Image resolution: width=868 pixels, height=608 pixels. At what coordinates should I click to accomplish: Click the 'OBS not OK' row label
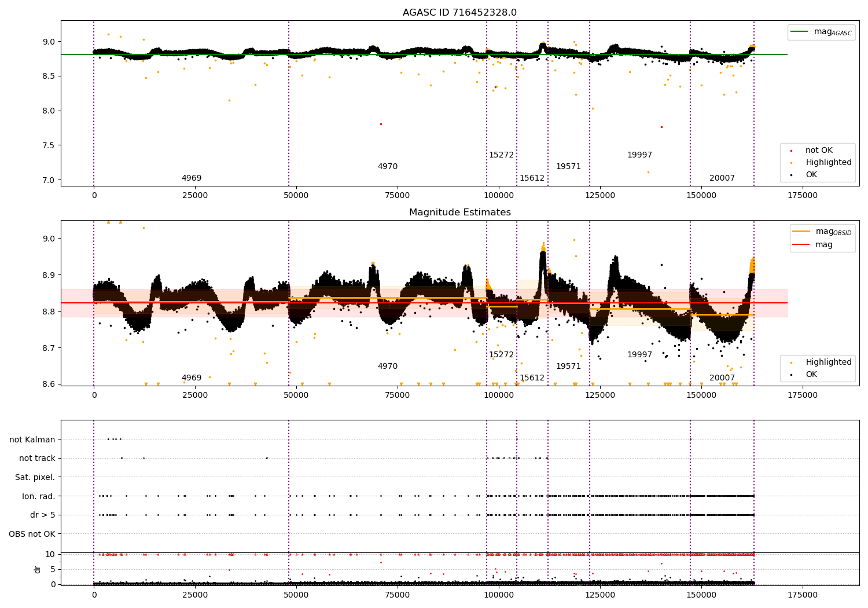[x=32, y=534]
